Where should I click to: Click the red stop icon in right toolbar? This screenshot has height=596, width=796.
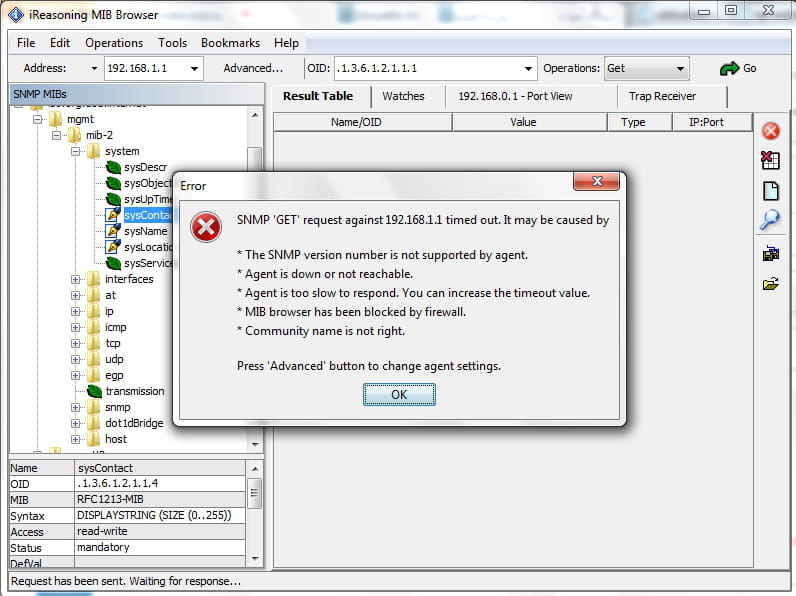pyautogui.click(x=770, y=131)
